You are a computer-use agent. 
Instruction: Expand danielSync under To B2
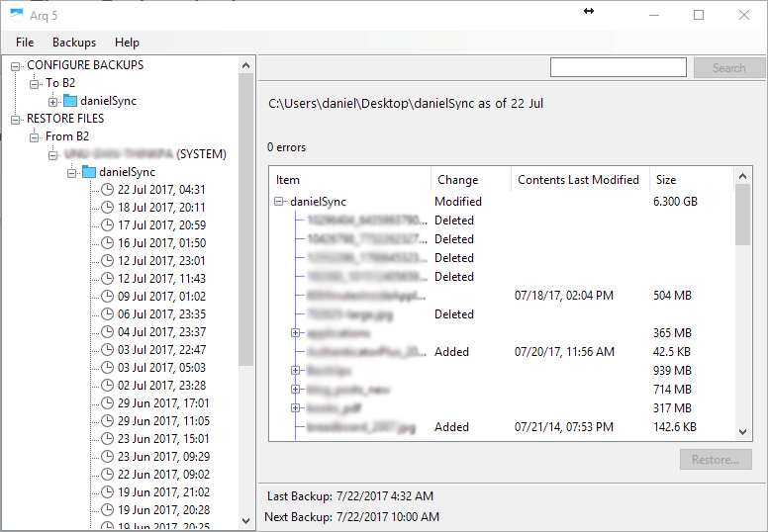52,102
